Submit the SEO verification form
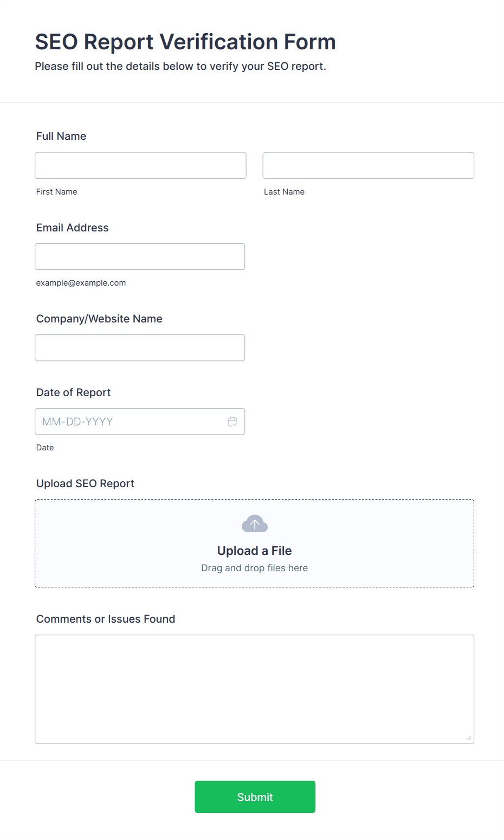The width and height of the screenshot is (504, 840). point(255,797)
